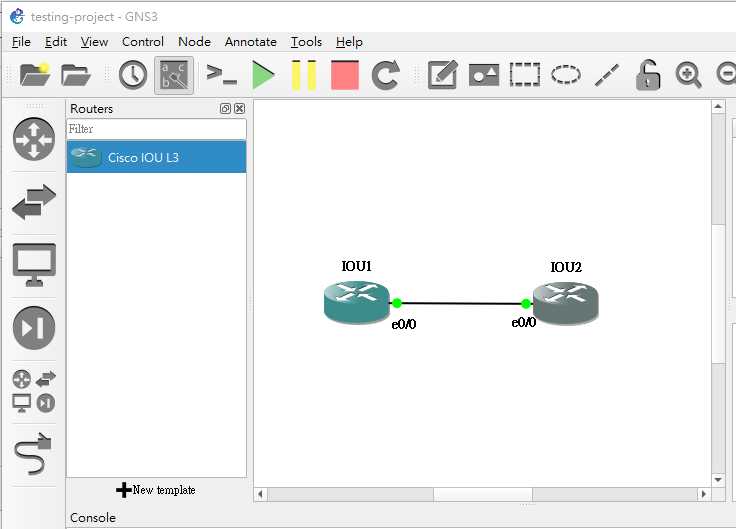Pick the Draw a line tool
The width and height of the screenshot is (736, 529).
tap(607, 75)
